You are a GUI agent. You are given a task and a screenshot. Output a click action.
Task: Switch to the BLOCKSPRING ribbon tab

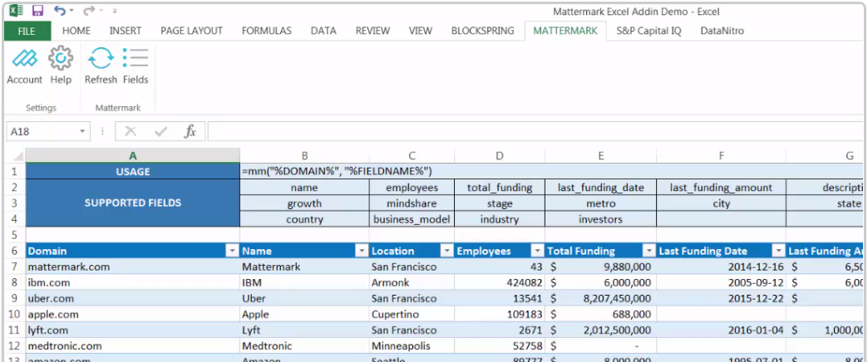click(482, 31)
